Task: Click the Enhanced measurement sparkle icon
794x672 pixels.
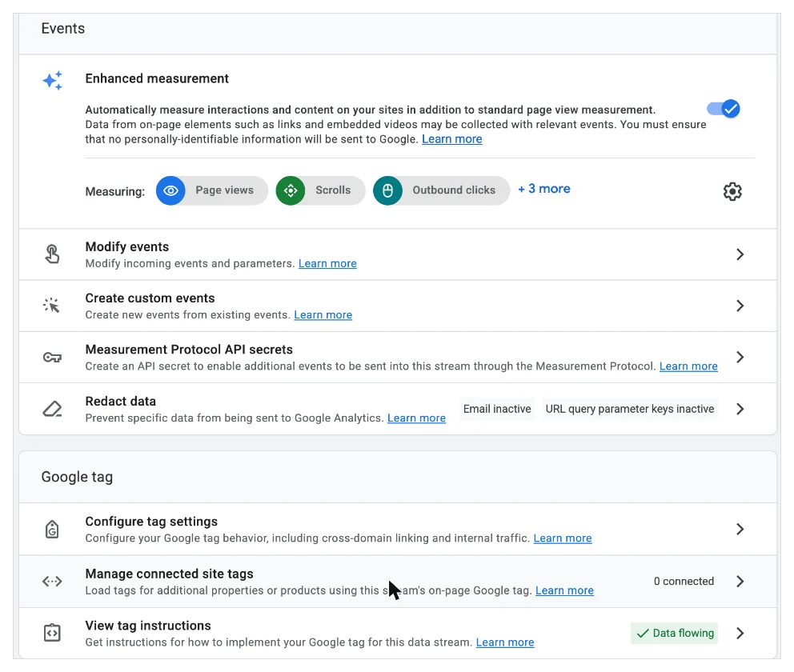Action: pyautogui.click(x=52, y=81)
